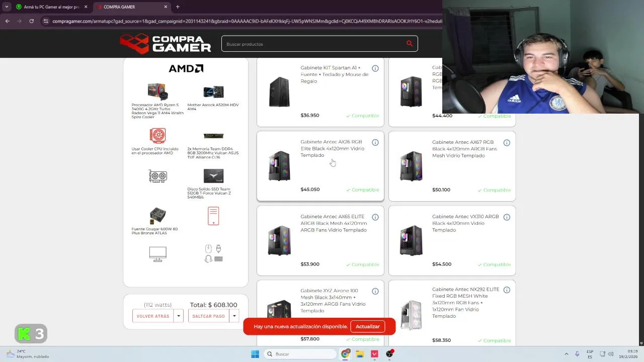The width and height of the screenshot is (644, 362).
Task: Switch to the COMPRA GAMER tab
Action: click(x=129, y=7)
